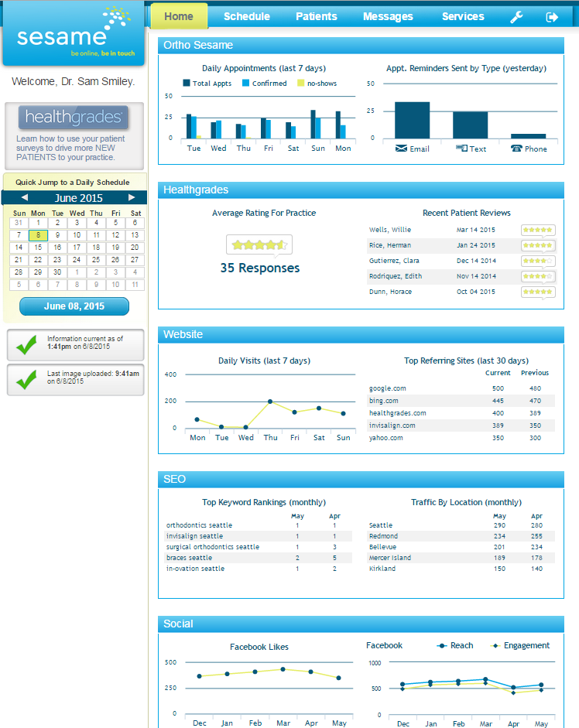Open Rice, Herman star rating
The image size is (579, 728).
click(538, 245)
